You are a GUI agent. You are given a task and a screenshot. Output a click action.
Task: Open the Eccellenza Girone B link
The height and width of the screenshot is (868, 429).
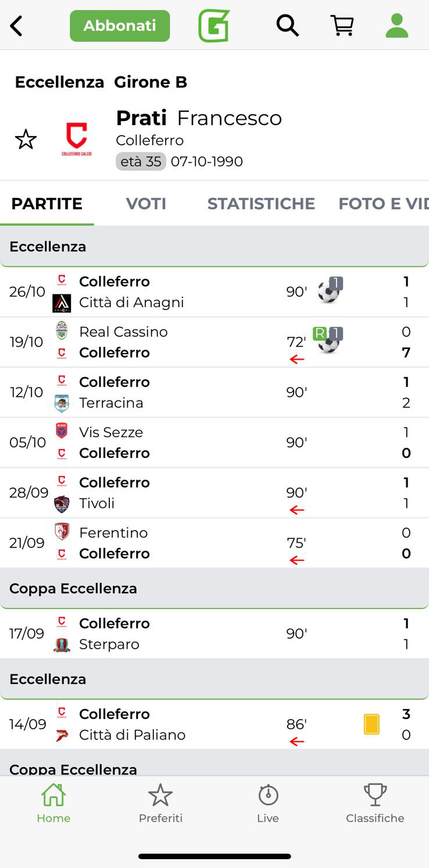coord(101,82)
